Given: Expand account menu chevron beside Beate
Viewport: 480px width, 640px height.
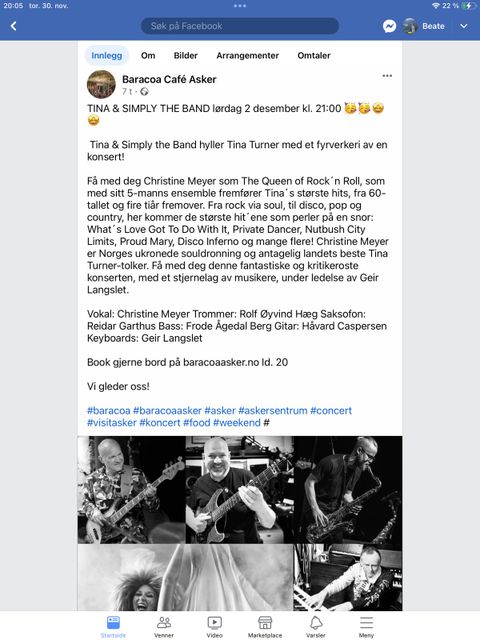Looking at the screenshot, I should pyautogui.click(x=464, y=26).
